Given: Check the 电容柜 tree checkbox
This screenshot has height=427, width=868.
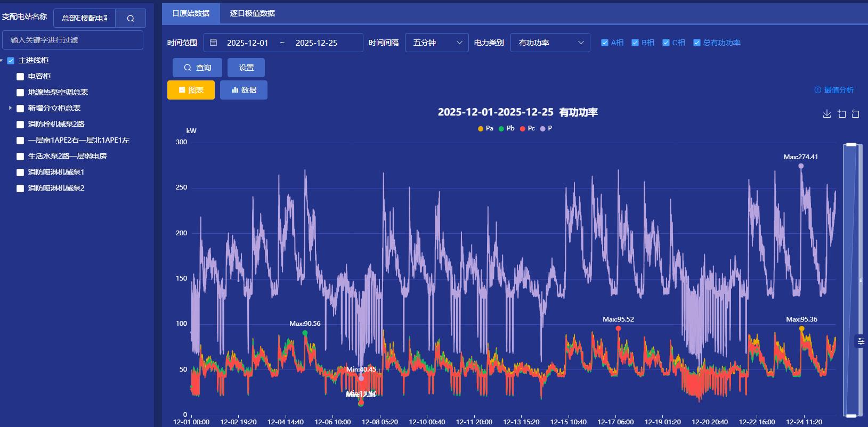Looking at the screenshot, I should (x=20, y=77).
